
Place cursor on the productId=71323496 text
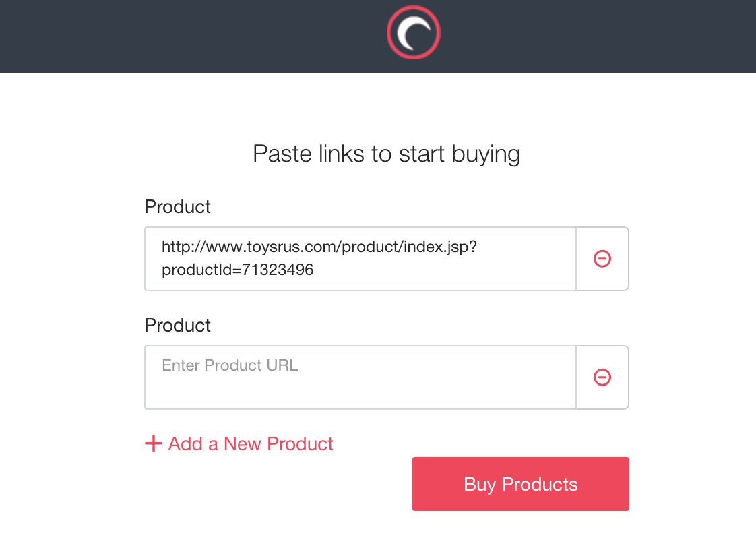pyautogui.click(x=238, y=270)
